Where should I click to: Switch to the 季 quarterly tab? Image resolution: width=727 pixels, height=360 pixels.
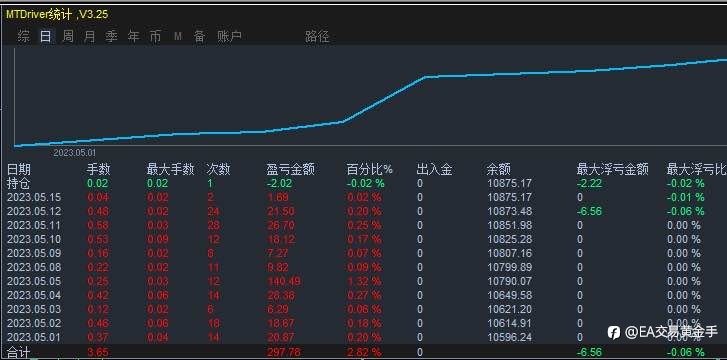click(x=112, y=36)
